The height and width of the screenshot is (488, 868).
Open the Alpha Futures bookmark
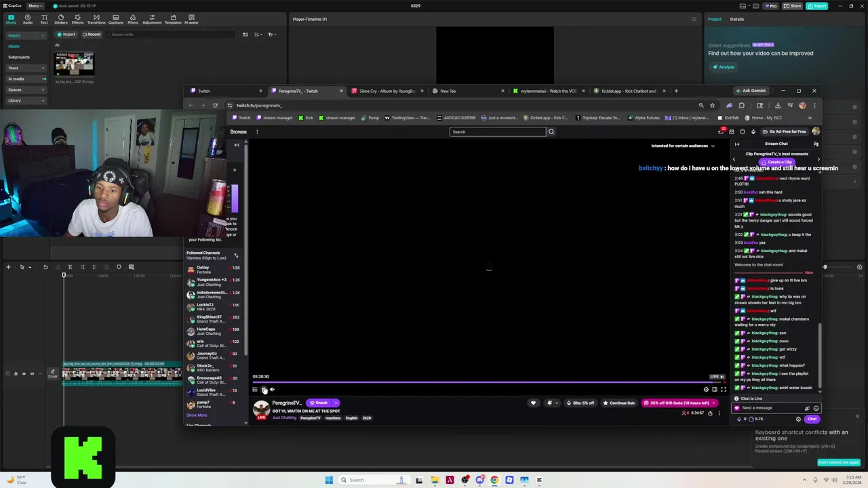(644, 118)
